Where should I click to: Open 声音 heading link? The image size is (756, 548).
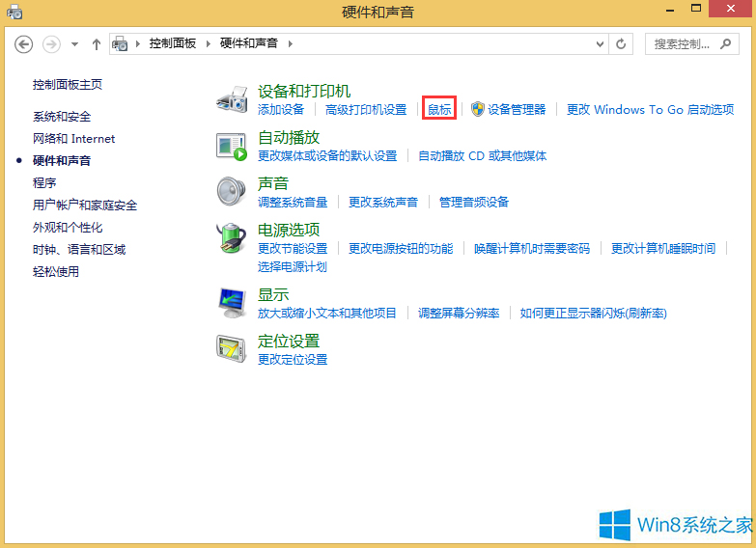(x=273, y=183)
